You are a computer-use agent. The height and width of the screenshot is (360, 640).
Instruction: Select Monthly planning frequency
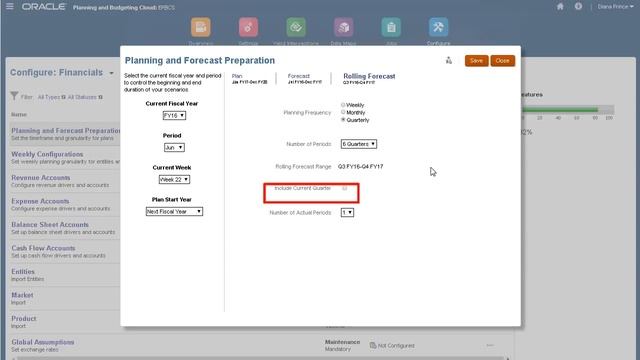click(x=343, y=112)
